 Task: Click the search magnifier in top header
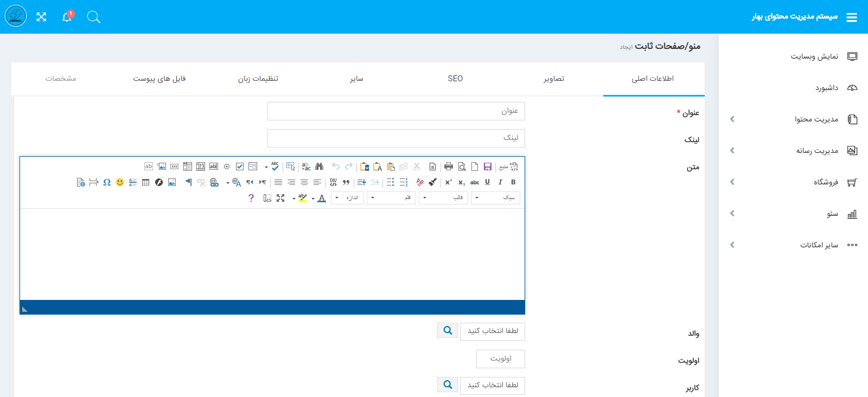point(93,17)
